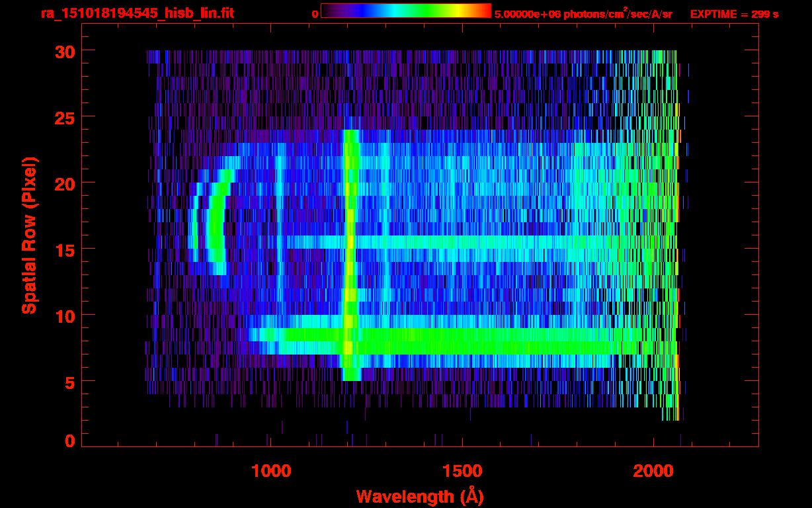Click the y-axis tick label 5
812x508 pixels.
click(71, 382)
